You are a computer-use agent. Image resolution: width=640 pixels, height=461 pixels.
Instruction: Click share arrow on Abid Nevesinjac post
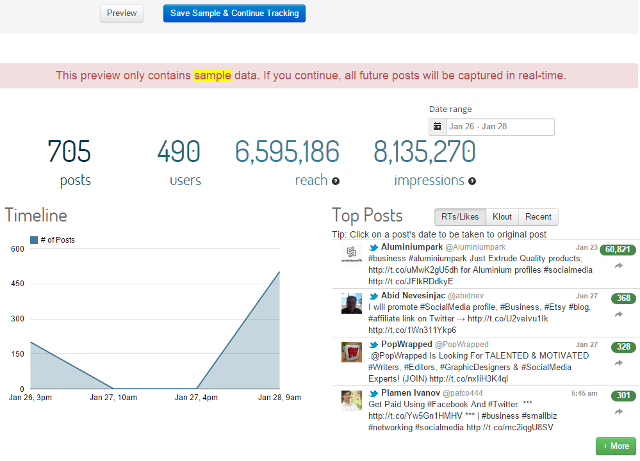(618, 314)
